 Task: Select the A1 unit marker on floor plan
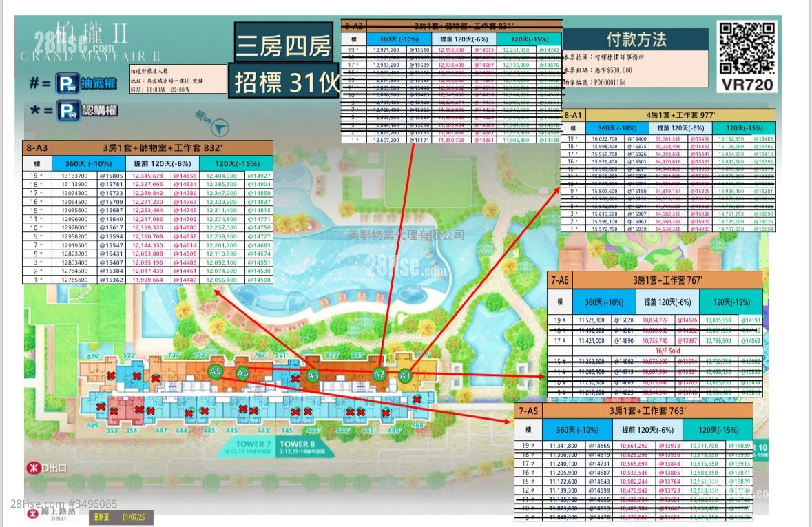[x=405, y=375]
